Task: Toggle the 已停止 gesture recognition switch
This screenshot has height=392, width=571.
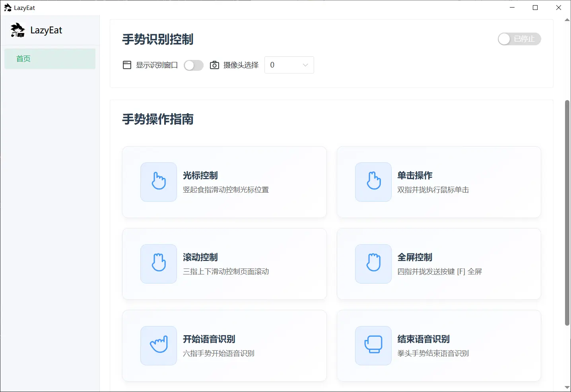Action: point(519,39)
